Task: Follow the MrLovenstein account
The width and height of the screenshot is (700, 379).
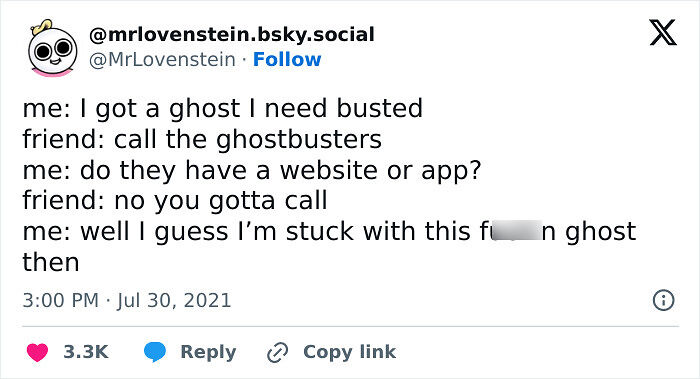Action: [287, 59]
